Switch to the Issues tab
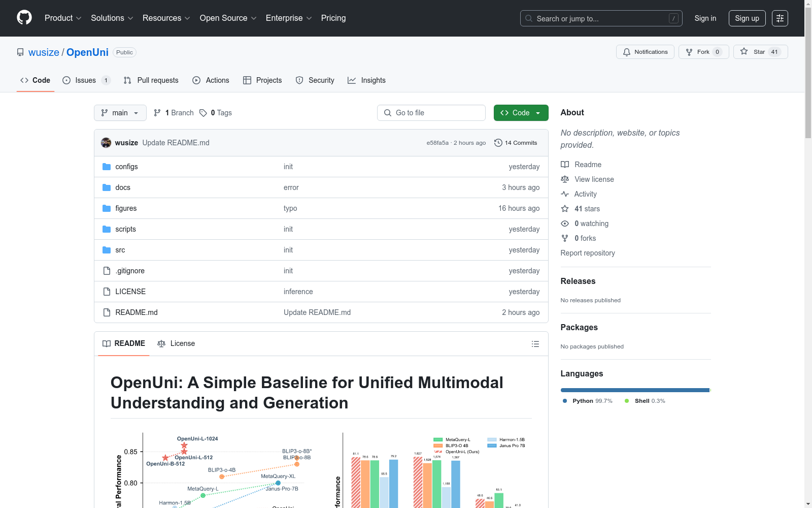812x508 pixels. 86,80
